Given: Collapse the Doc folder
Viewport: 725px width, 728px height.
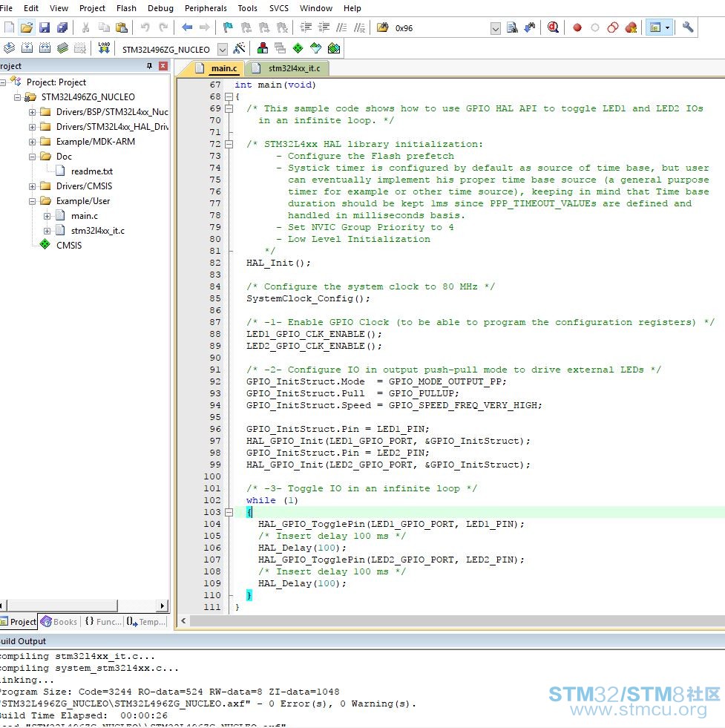Looking at the screenshot, I should tap(32, 157).
